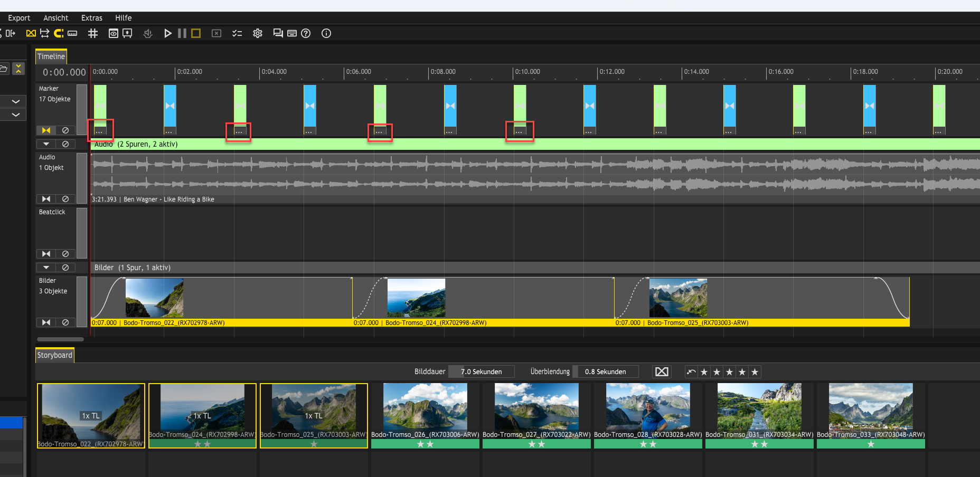Click the yellow collapse arrows icon beside the timecode
The width and height of the screenshot is (980, 477).
(18, 69)
